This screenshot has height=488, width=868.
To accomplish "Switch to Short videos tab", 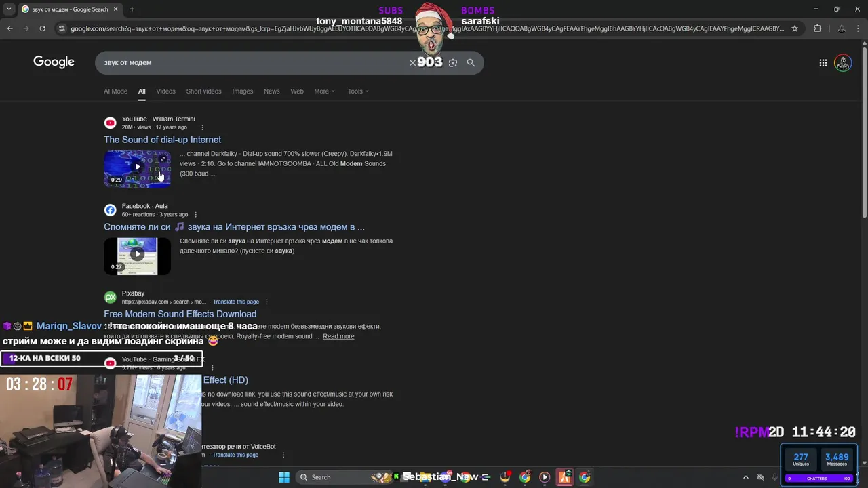I will 203,91.
